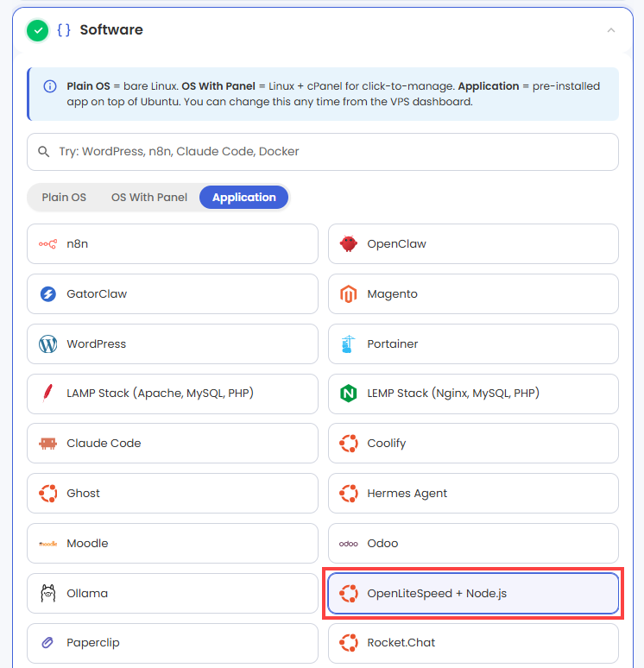Pick the GatorClaw lightning icon
The width and height of the screenshot is (644, 668).
click(47, 294)
